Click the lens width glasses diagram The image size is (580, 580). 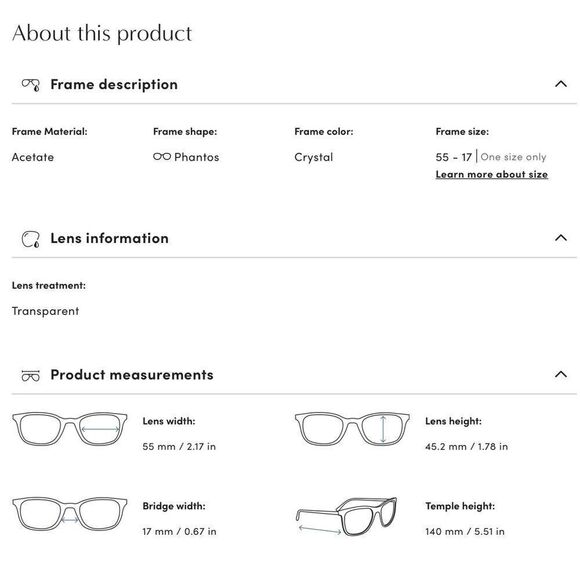click(70, 429)
